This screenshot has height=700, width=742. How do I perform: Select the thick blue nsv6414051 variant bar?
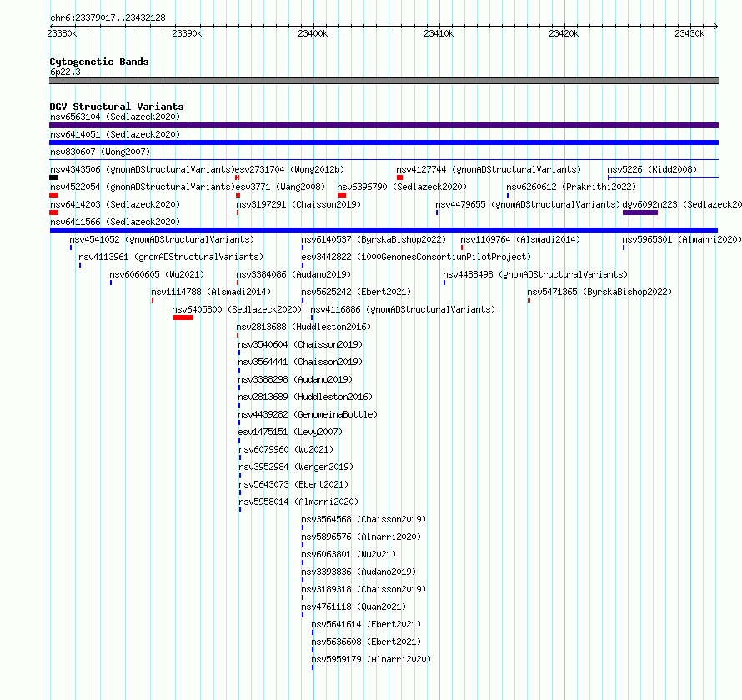click(x=384, y=142)
